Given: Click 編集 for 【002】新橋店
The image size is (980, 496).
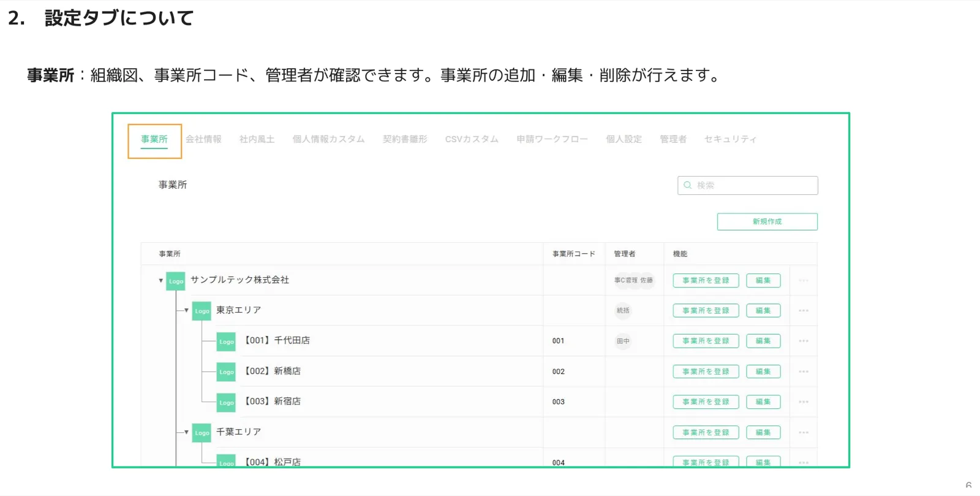Looking at the screenshot, I should pyautogui.click(x=763, y=372).
